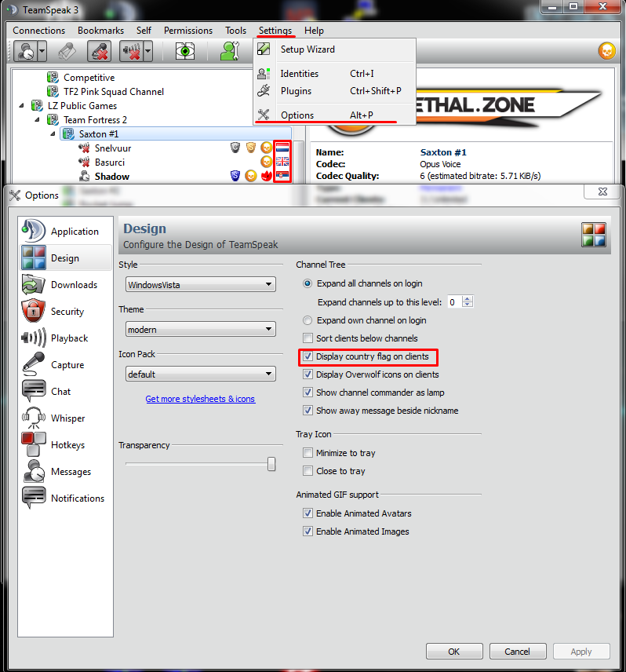
Task: Open the Icon Pack dropdown
Action: click(x=200, y=374)
